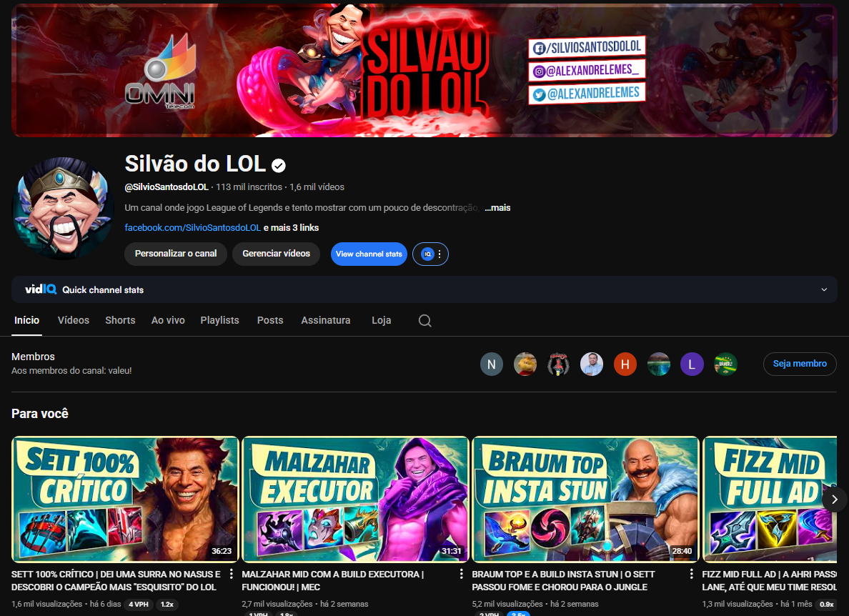The width and height of the screenshot is (849, 616).
Task: Click the Para você section heading
Action: click(40, 414)
